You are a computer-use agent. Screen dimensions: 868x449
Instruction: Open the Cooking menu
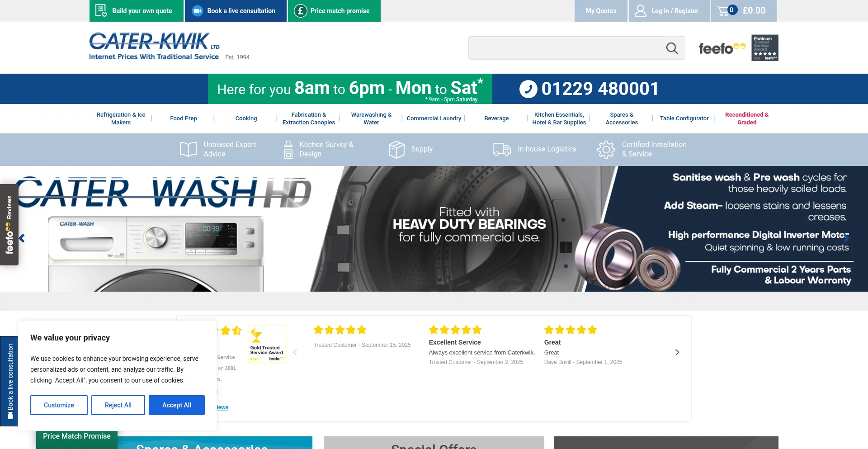click(x=246, y=118)
